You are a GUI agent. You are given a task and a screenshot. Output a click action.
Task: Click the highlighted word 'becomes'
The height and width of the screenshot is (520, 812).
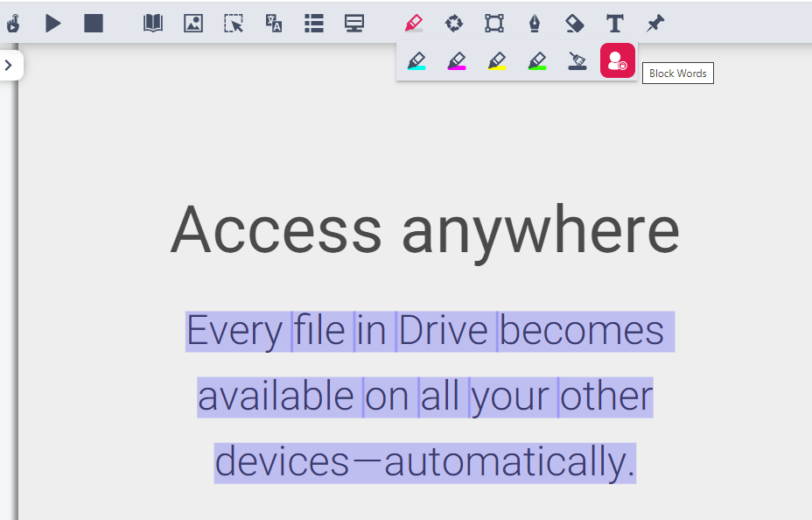tap(585, 332)
